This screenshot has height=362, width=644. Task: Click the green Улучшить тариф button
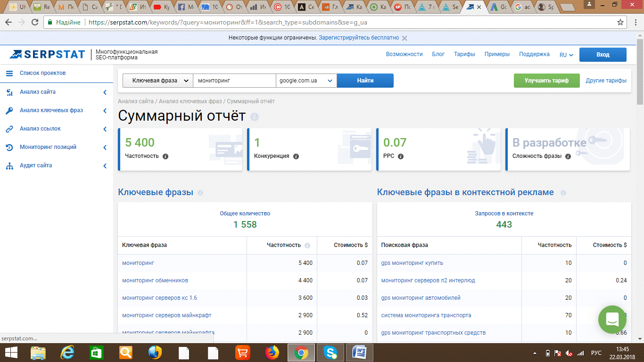(547, 81)
